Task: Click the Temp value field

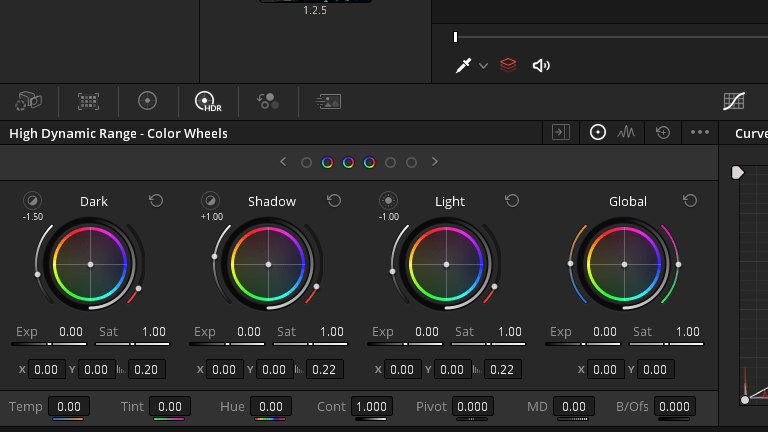Action: coord(69,407)
